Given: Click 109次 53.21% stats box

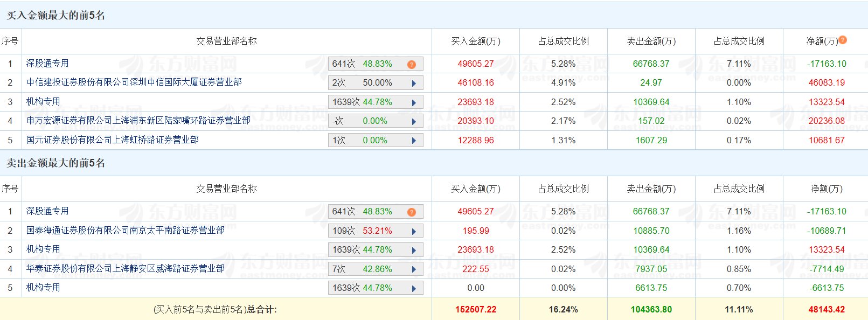Looking at the screenshot, I should [376, 231].
